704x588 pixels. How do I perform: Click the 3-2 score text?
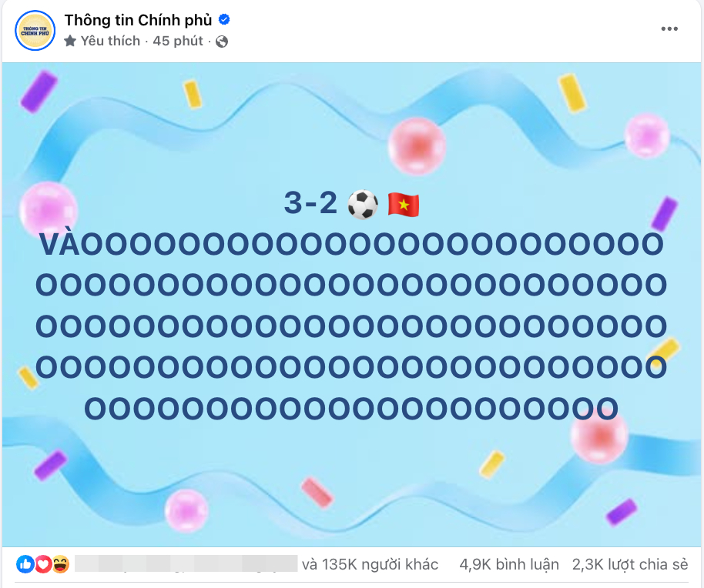pyautogui.click(x=310, y=204)
